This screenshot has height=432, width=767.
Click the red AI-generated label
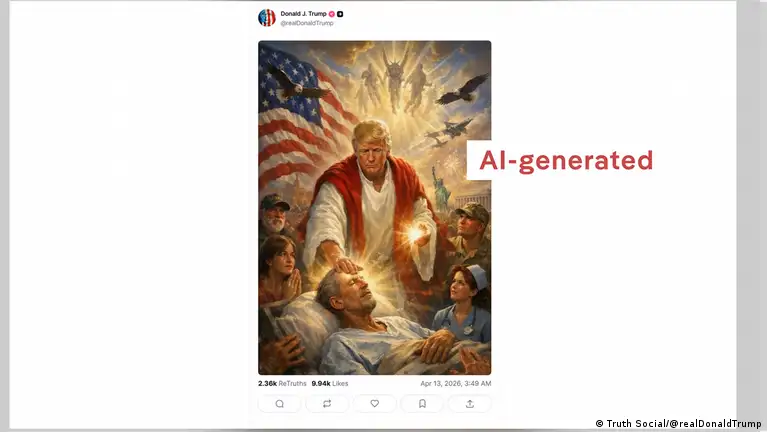[566, 160]
